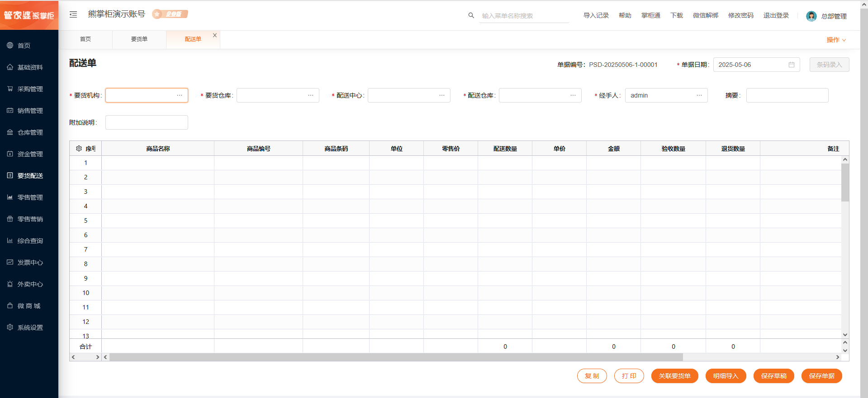
Task: Click the 熊掌柜演示账号 title text
Action: point(117,14)
